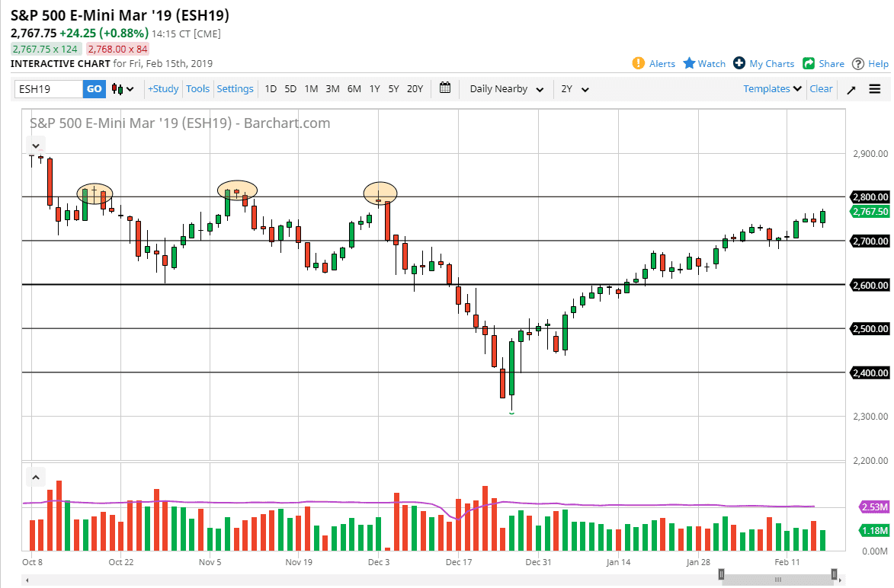Screen dimensions: 894x588
Task: Click the Clear link on the toolbar
Action: tap(821, 89)
